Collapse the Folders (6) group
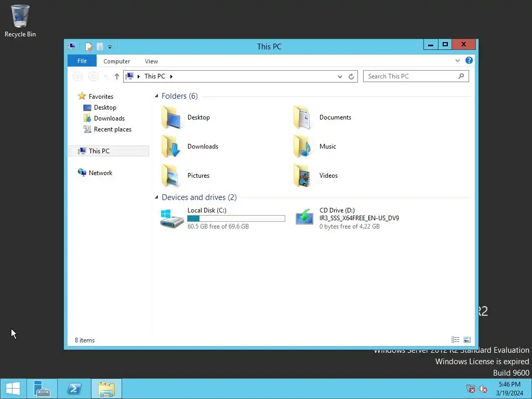Viewport: 532px width, 399px height. 156,96
